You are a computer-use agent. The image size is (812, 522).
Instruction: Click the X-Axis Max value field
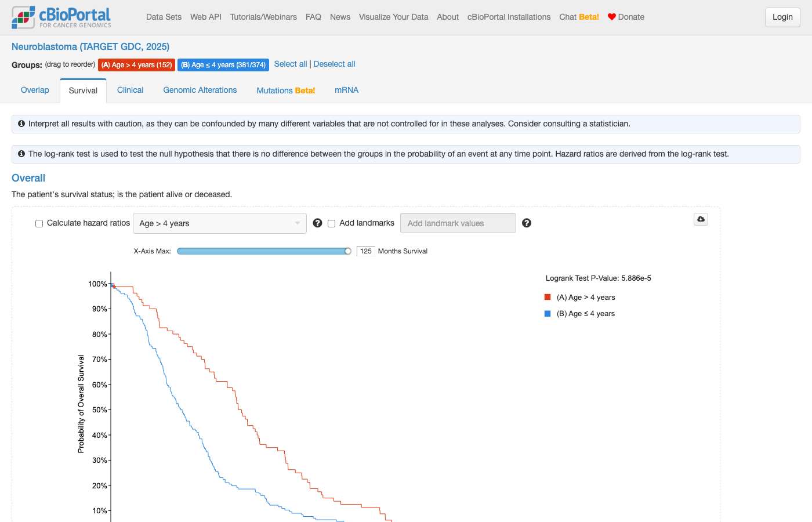(366, 251)
